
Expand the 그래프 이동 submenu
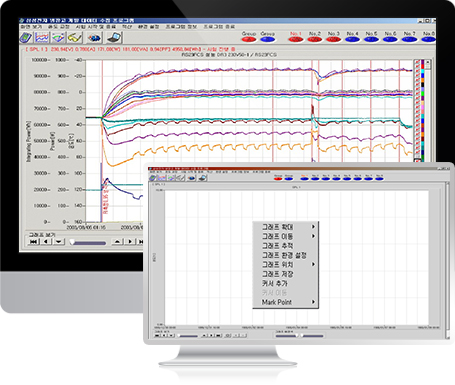[x=285, y=236]
